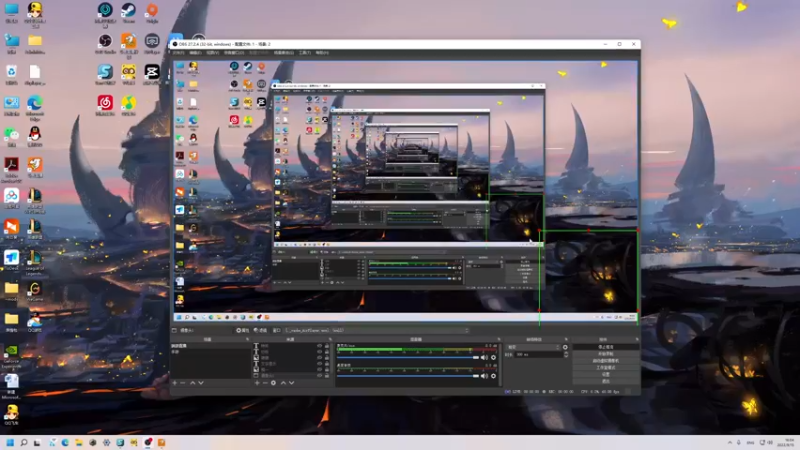Open the scene transition type dropdown
This screenshot has height=450, width=800.
pyautogui.click(x=533, y=347)
